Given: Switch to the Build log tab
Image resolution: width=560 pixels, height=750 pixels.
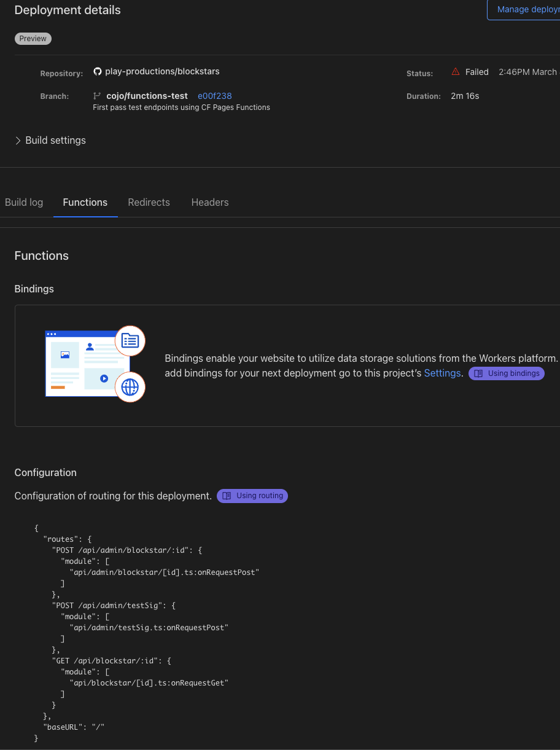Looking at the screenshot, I should (x=24, y=202).
